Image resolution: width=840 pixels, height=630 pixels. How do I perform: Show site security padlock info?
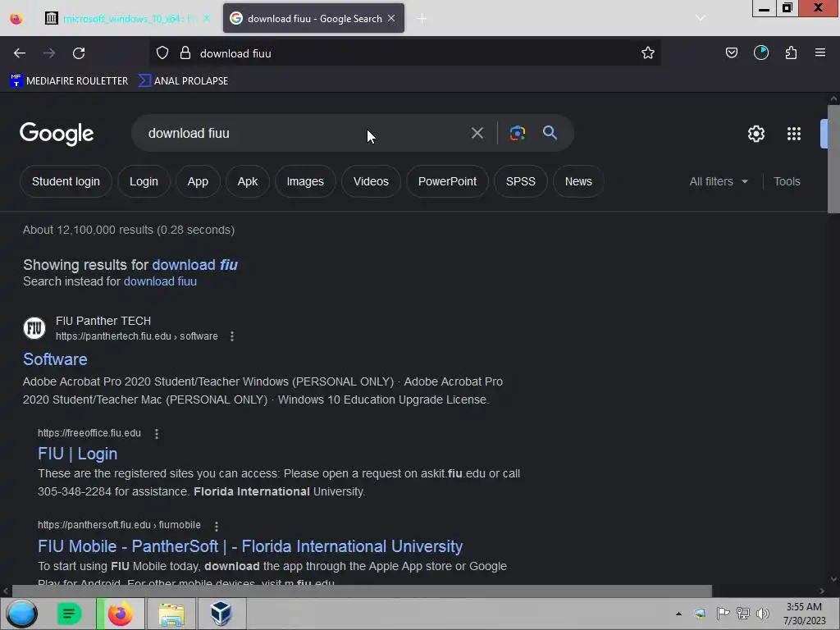[x=185, y=53]
